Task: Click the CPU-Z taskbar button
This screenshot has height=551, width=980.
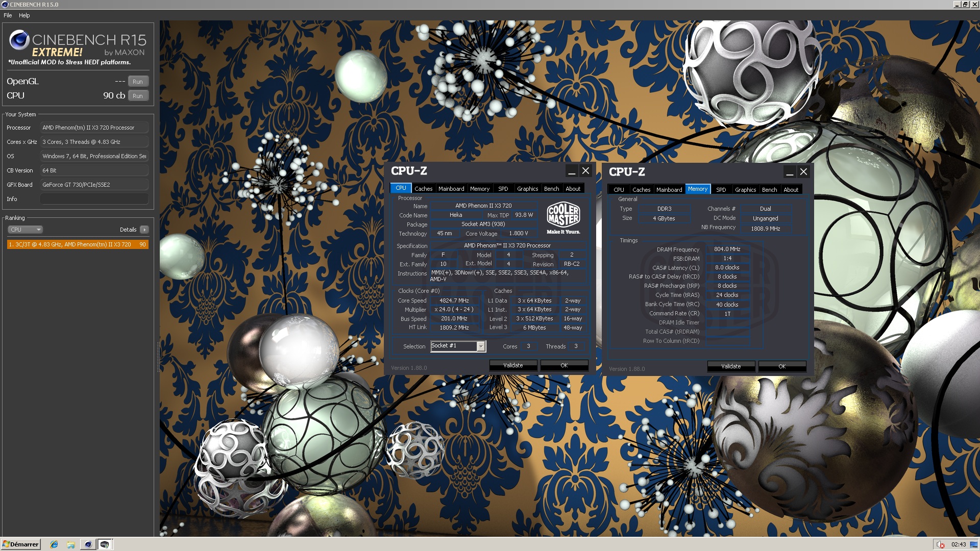Action: (105, 544)
